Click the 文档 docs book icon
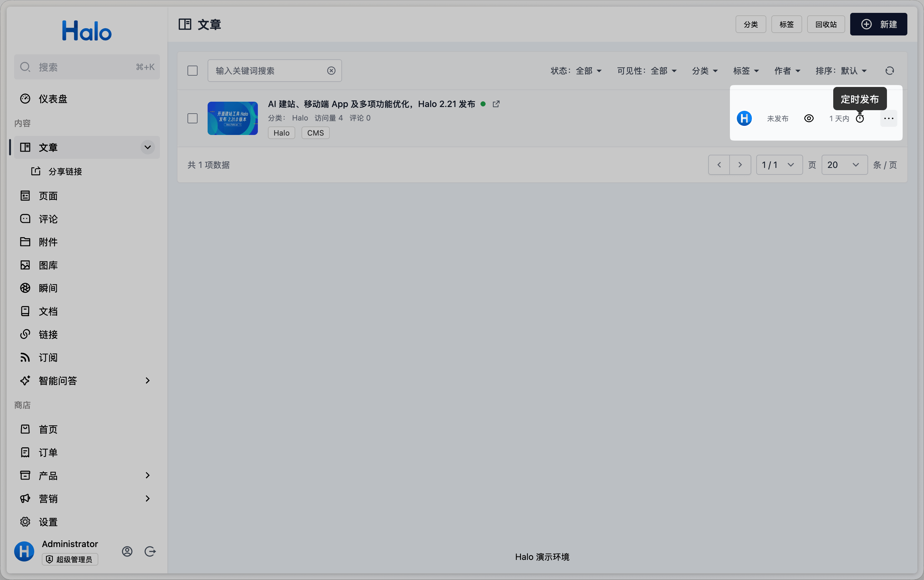The image size is (924, 580). click(x=25, y=311)
